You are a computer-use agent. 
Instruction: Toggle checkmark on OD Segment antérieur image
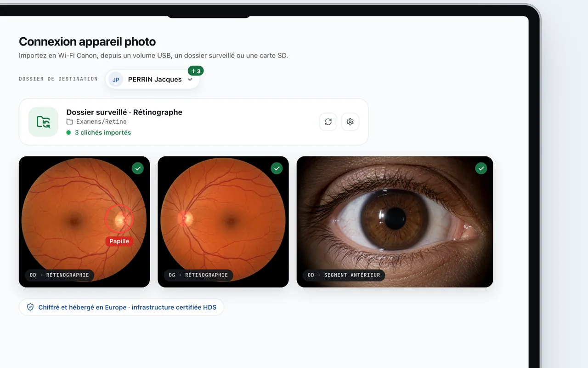click(x=481, y=168)
